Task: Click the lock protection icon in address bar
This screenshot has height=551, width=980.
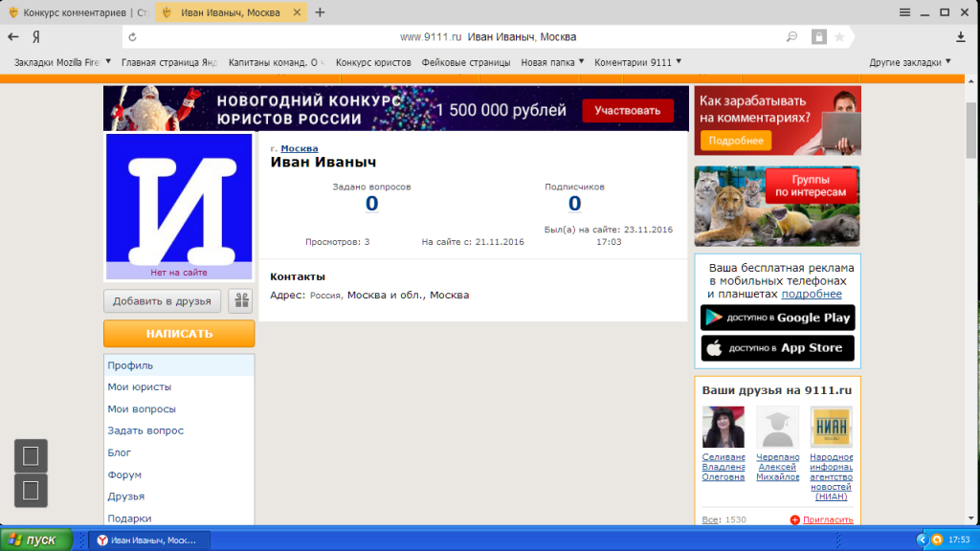Action: tap(818, 36)
